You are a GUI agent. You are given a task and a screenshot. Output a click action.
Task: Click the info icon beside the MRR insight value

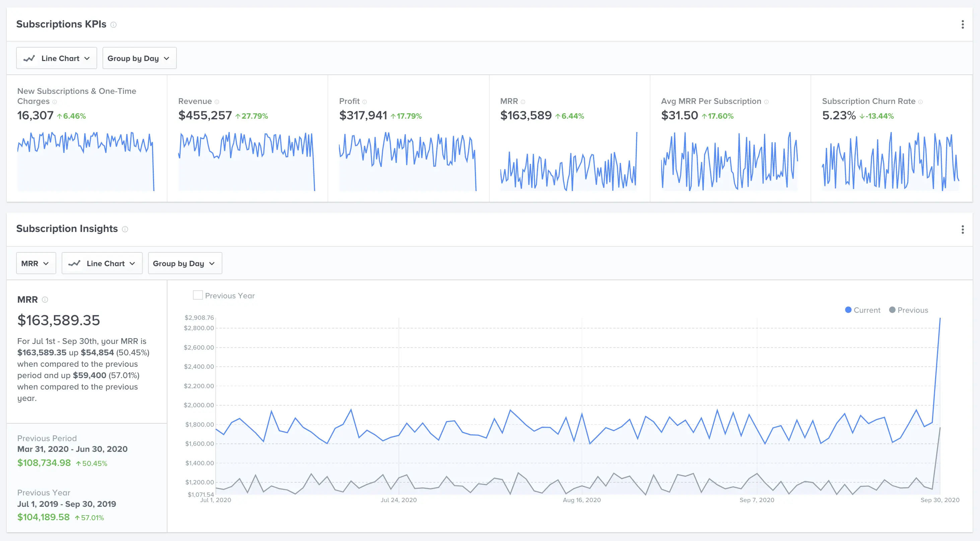45,300
